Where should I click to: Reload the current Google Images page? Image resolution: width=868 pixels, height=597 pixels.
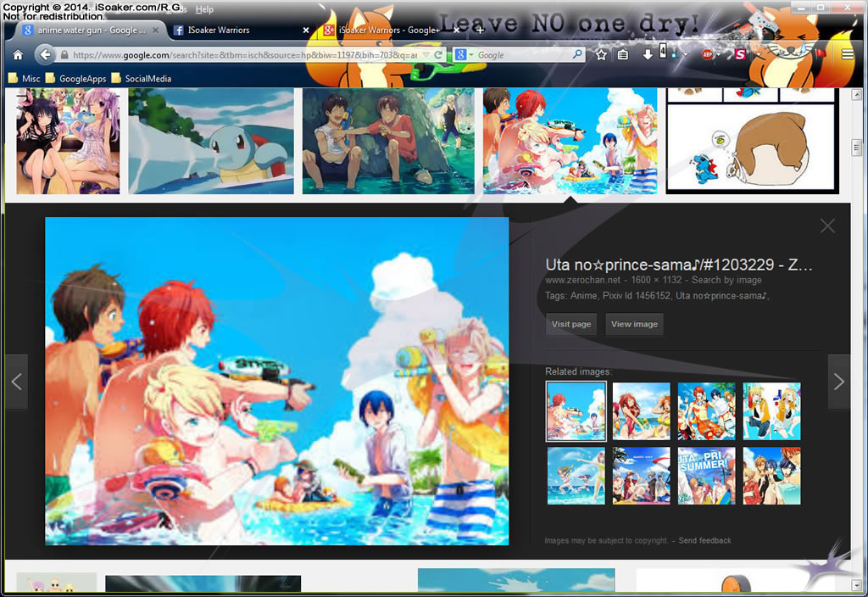pos(438,54)
